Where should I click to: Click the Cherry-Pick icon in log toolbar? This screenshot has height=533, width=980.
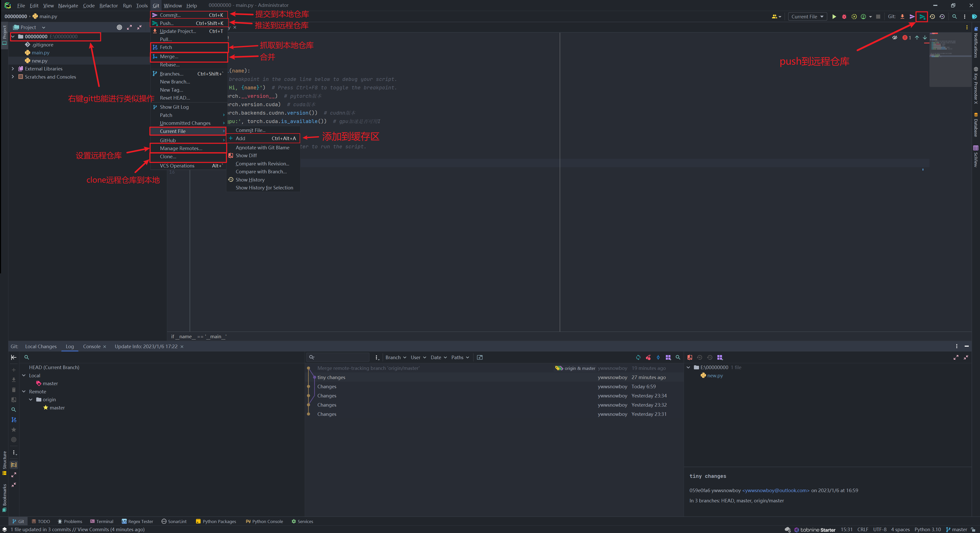pos(648,357)
